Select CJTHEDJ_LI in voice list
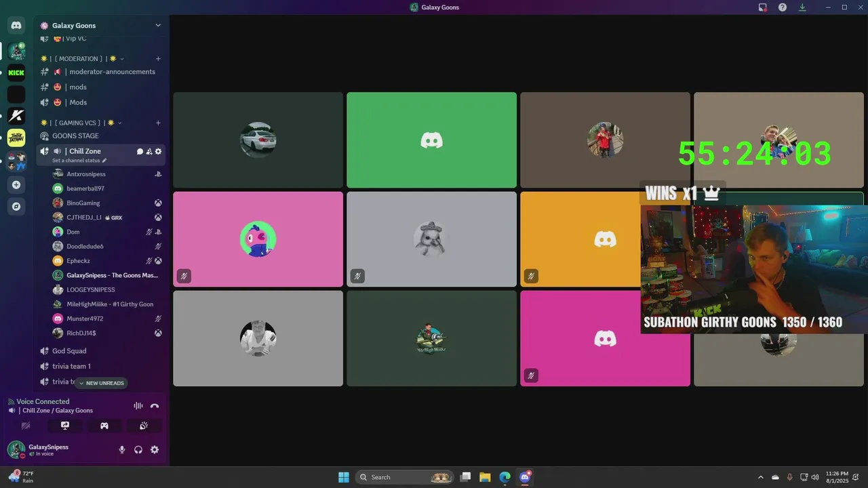The image size is (868, 488). coord(108,218)
